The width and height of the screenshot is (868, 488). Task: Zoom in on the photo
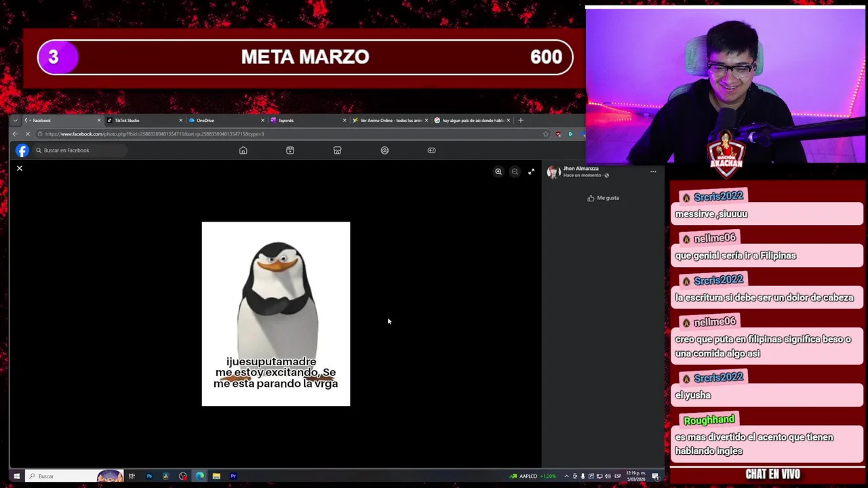point(498,171)
